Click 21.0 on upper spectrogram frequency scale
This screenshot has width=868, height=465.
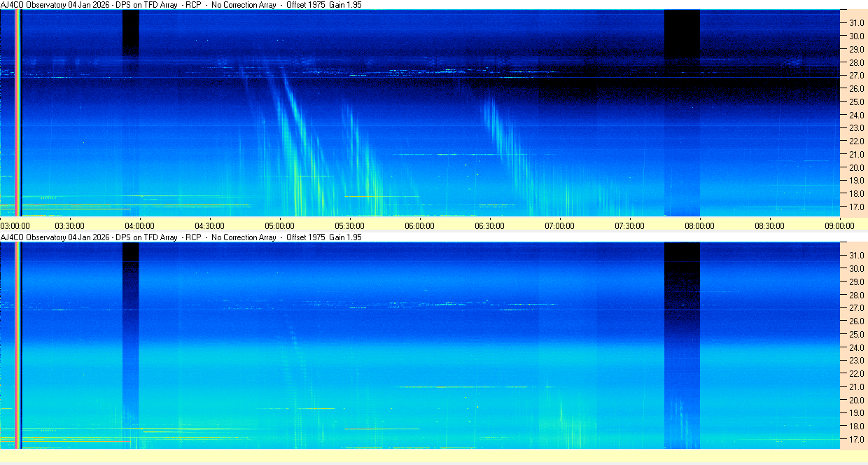[x=857, y=154]
